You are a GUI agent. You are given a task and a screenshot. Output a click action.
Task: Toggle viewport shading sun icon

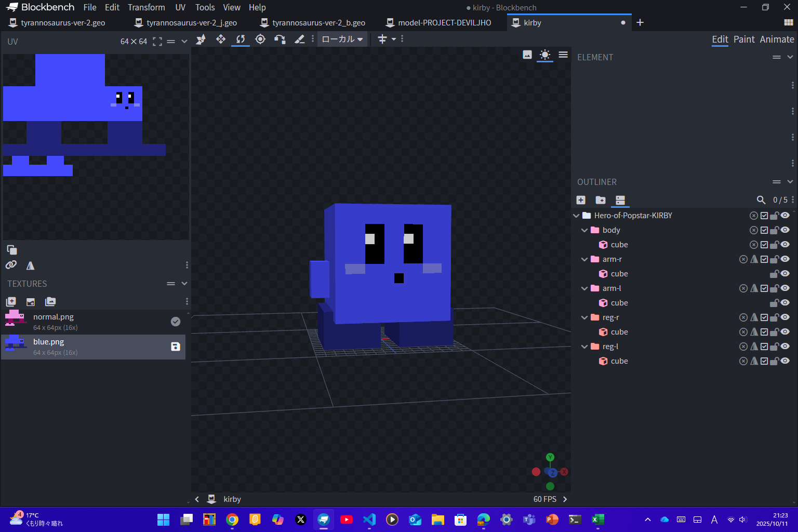point(544,55)
